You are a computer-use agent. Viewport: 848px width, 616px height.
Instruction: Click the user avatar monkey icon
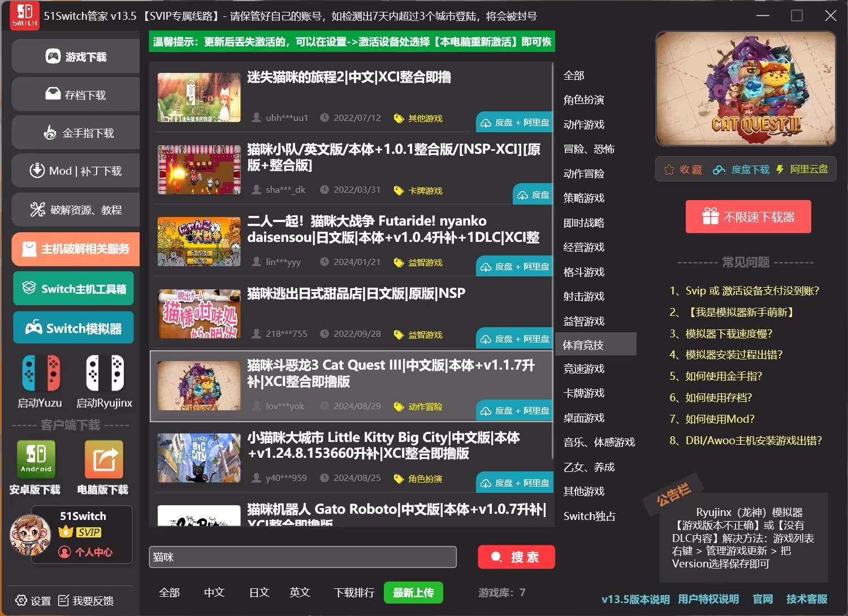click(x=30, y=535)
